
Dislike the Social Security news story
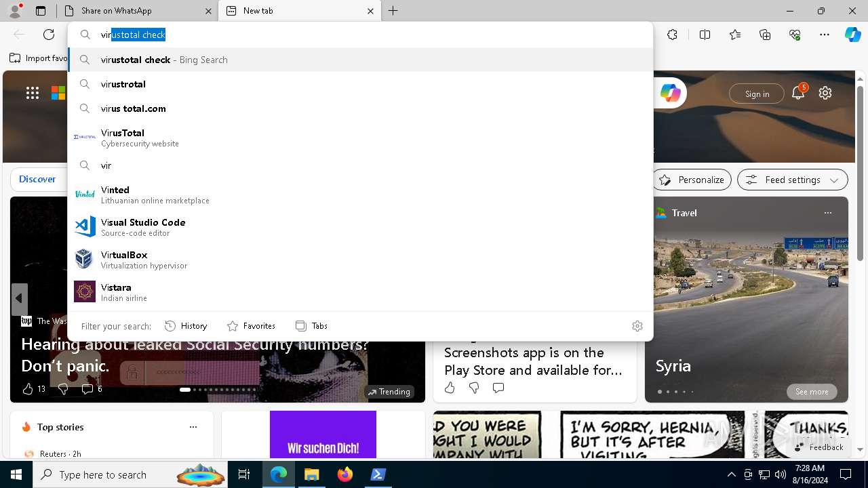(x=63, y=389)
